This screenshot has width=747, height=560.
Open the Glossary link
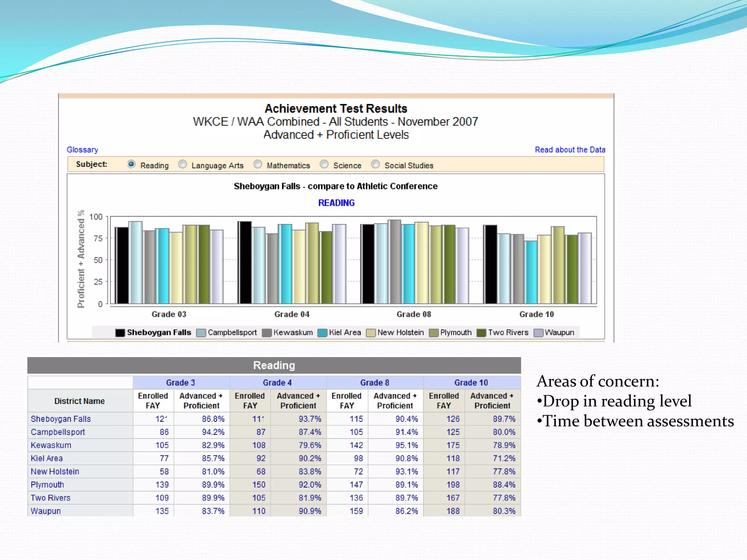82,150
